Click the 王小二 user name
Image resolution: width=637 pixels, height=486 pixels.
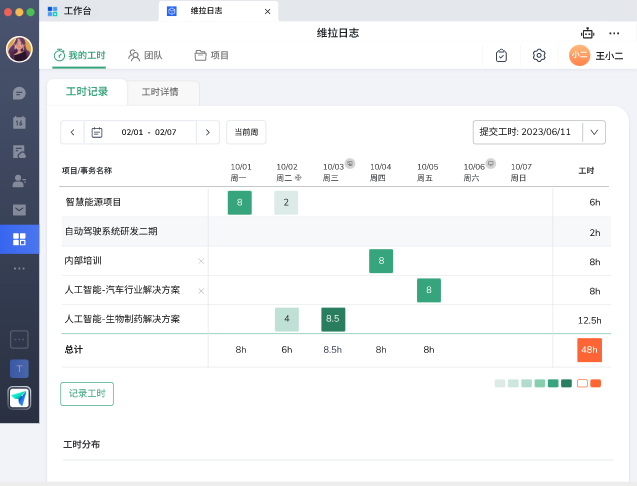tap(609, 56)
